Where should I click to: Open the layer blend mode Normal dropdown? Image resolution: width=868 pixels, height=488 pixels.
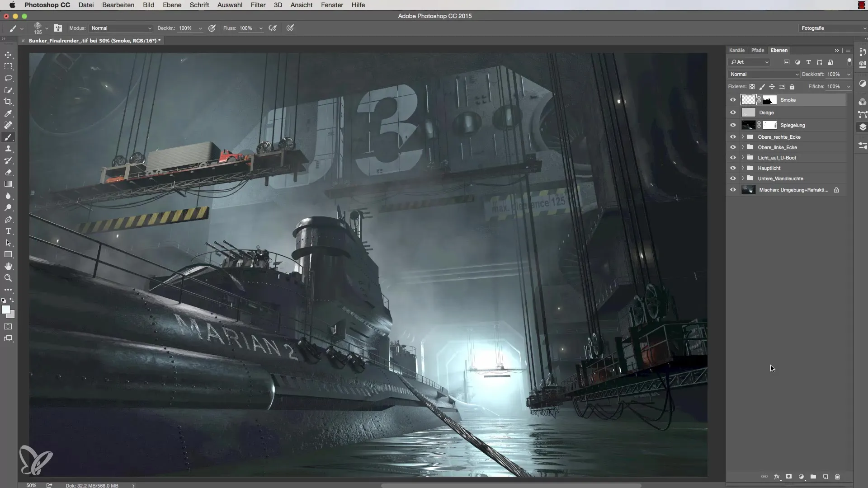click(764, 74)
